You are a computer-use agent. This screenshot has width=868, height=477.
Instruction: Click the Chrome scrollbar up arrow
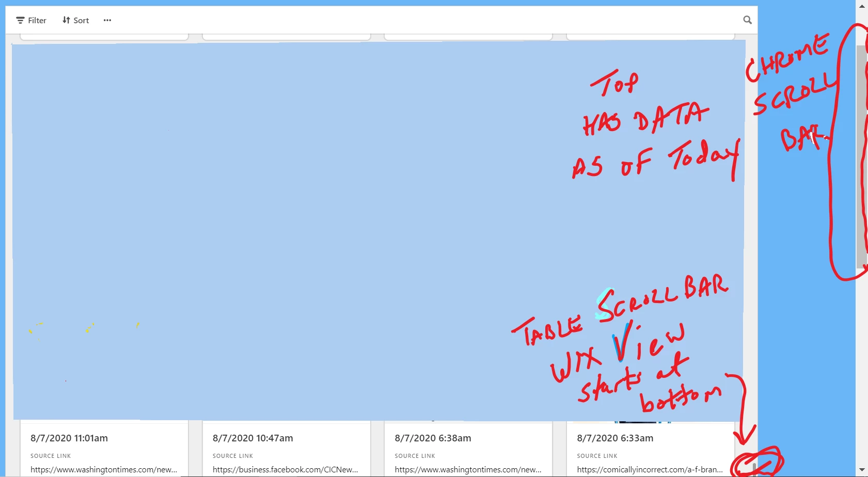click(862, 6)
